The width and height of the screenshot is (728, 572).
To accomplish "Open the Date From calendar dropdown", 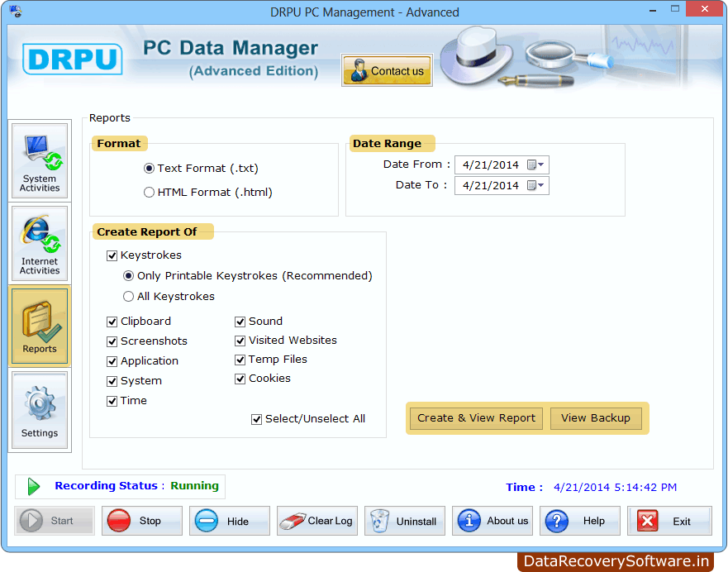I will pos(535,164).
